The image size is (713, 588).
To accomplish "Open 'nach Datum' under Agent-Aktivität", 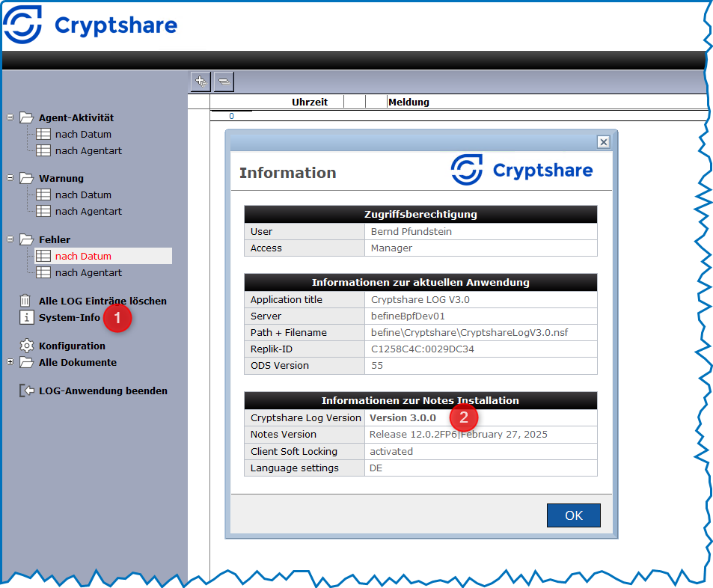I will (83, 134).
